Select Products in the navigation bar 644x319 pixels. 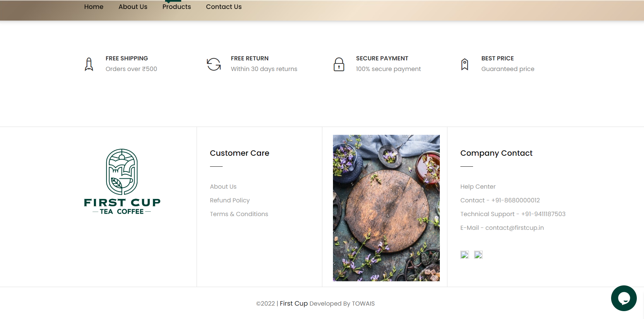(x=176, y=7)
